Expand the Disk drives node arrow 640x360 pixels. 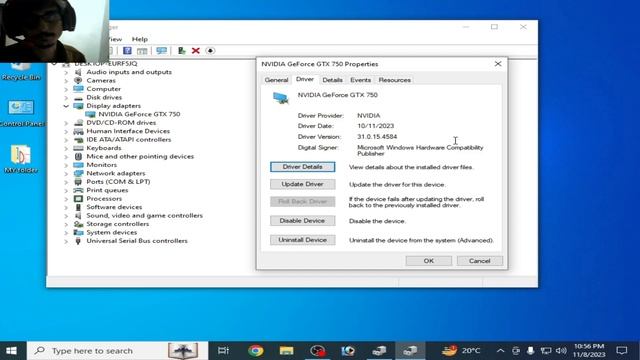pyautogui.click(x=66, y=98)
